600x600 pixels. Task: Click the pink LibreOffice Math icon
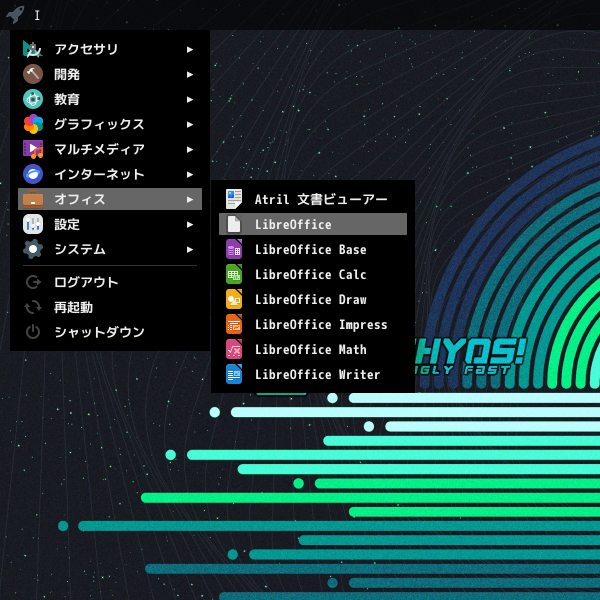tap(234, 349)
